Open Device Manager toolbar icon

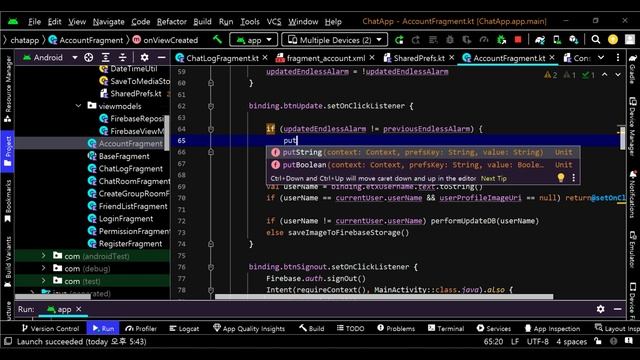(557, 40)
